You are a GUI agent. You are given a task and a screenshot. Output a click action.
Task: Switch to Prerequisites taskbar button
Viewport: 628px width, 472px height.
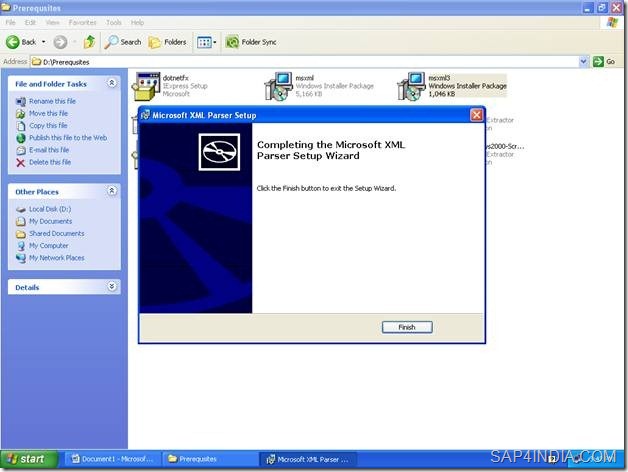pyautogui.click(x=210, y=459)
